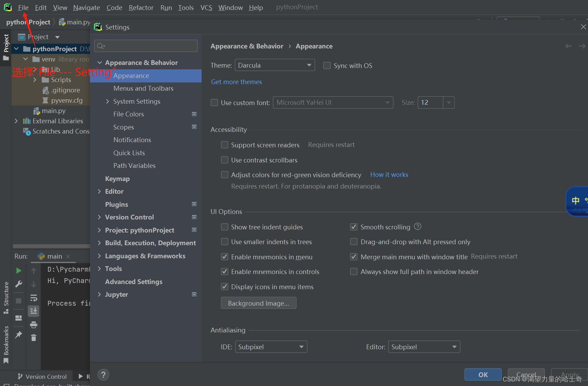Click the project-level icon beside Plugins
This screenshot has width=588, height=386.
pyautogui.click(x=194, y=204)
